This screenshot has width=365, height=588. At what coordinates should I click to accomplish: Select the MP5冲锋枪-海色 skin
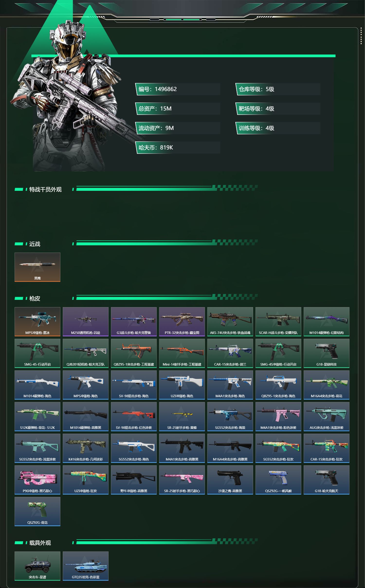[86, 385]
